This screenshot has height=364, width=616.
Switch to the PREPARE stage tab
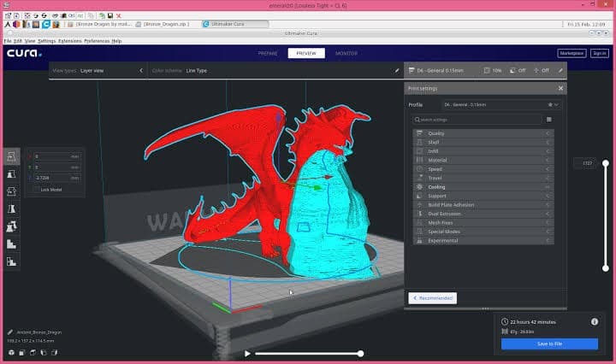[x=268, y=53]
